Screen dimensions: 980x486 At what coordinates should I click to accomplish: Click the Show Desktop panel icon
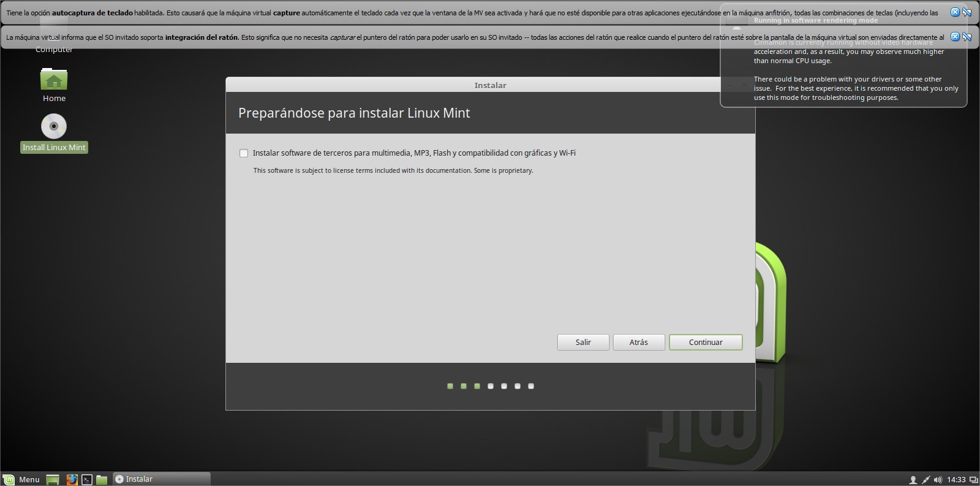coord(53,479)
